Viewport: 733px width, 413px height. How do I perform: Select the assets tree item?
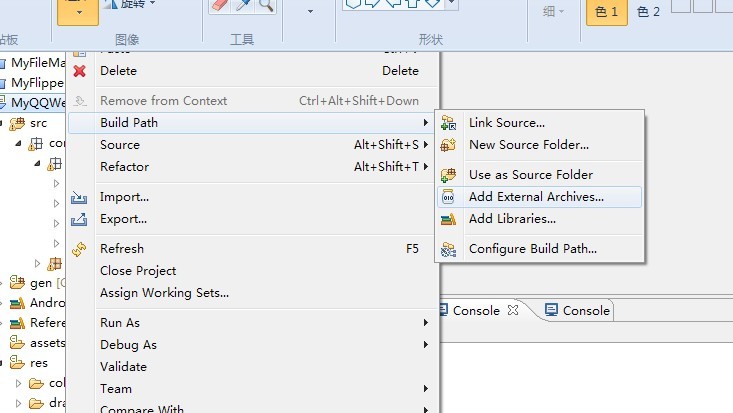(47, 343)
